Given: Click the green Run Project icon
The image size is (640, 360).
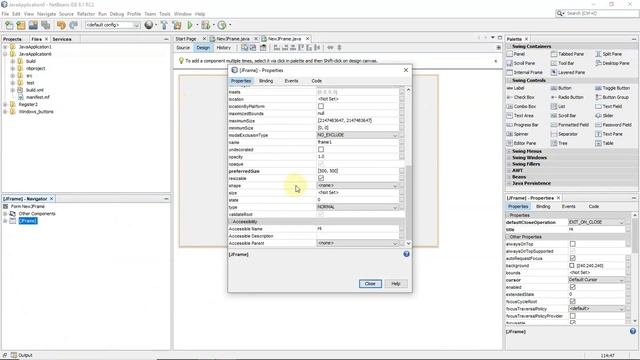Looking at the screenshot, I should [x=190, y=25].
